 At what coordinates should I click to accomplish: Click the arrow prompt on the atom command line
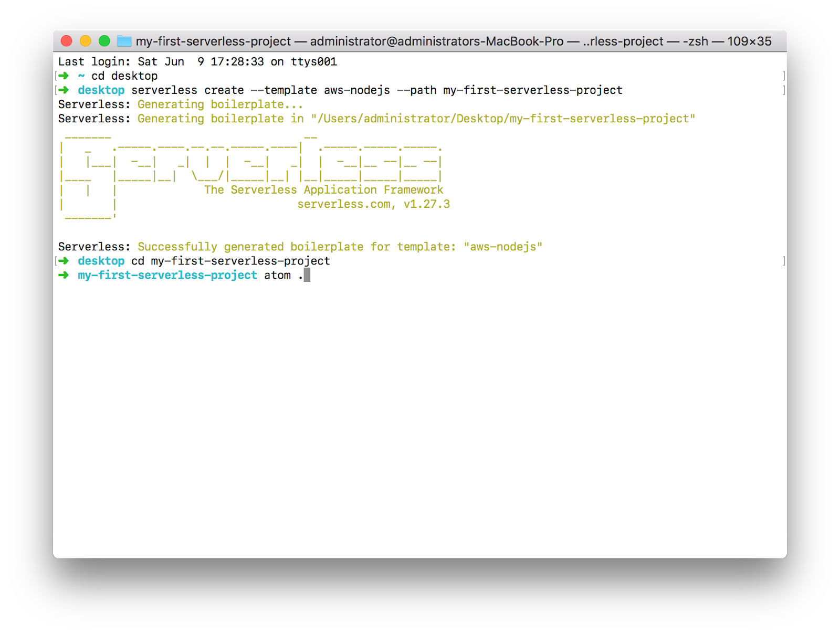point(64,275)
